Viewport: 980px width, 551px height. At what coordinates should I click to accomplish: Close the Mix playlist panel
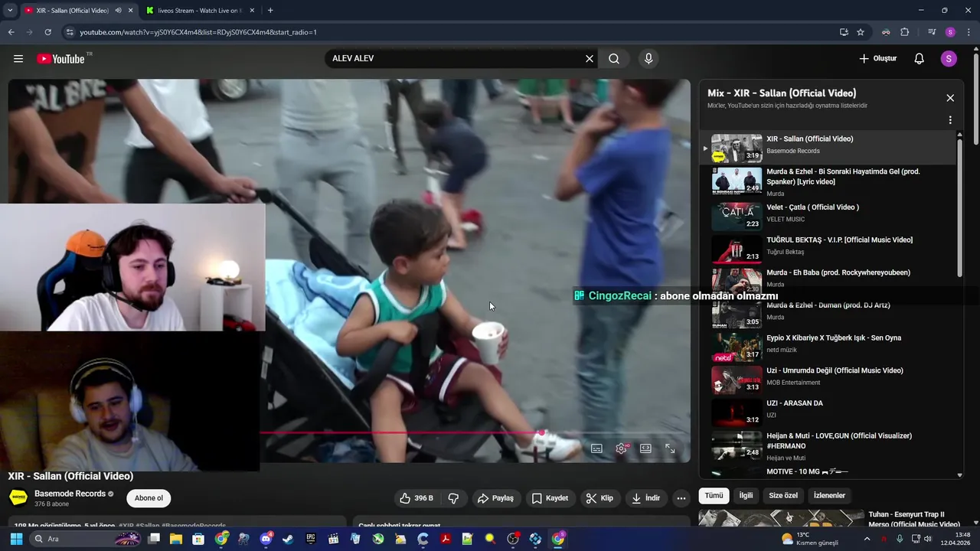tap(950, 98)
